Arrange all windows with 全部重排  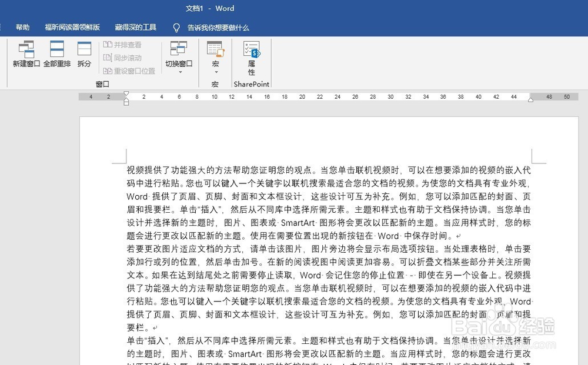pyautogui.click(x=56, y=54)
